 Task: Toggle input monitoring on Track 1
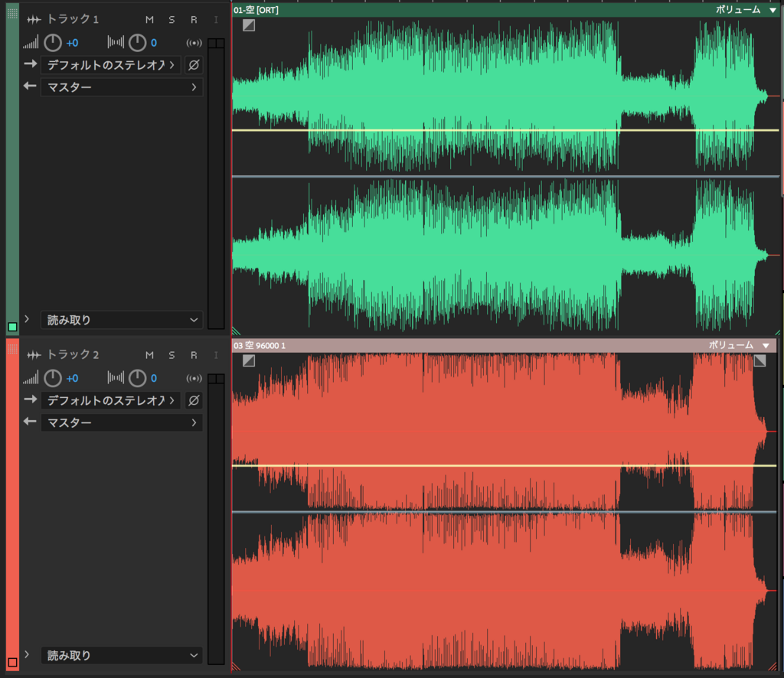[216, 19]
